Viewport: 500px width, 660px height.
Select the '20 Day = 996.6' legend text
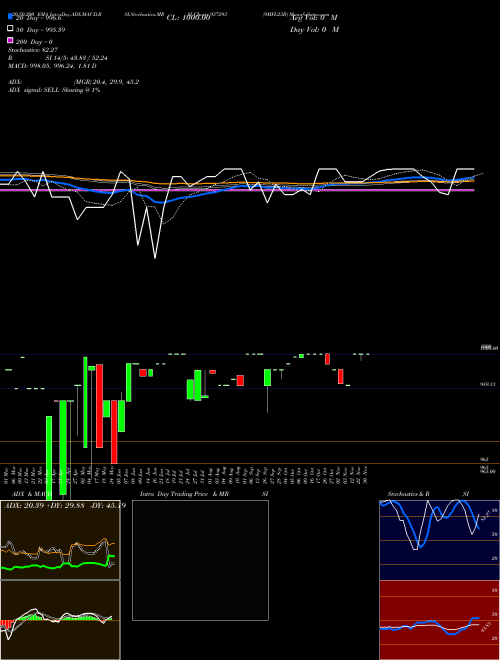[39, 18]
